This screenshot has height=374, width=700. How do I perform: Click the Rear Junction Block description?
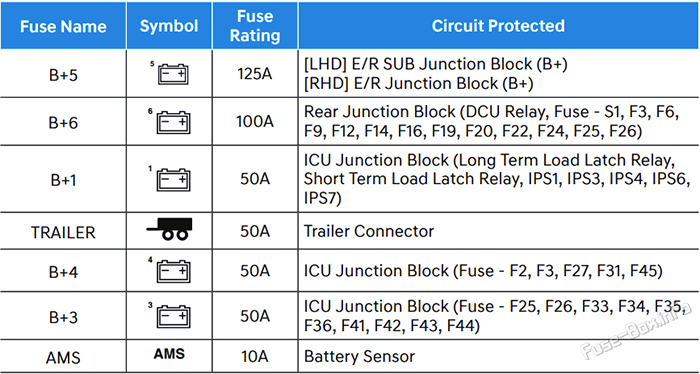coord(492,121)
